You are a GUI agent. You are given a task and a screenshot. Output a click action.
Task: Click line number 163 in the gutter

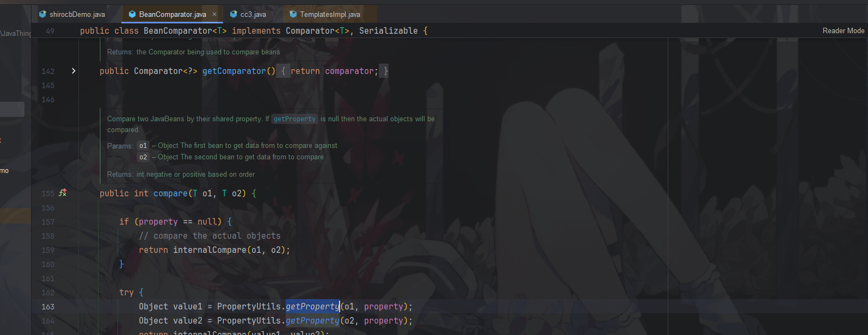pyautogui.click(x=48, y=307)
